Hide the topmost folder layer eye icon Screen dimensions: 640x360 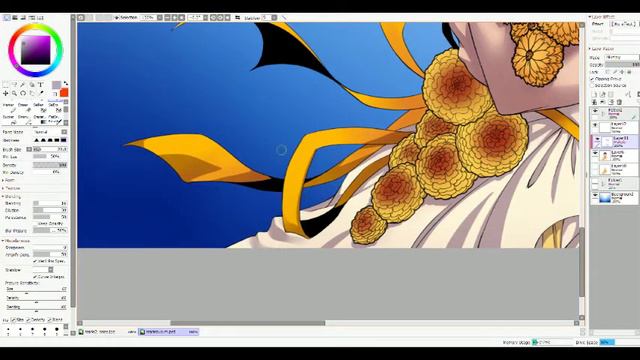[595, 111]
